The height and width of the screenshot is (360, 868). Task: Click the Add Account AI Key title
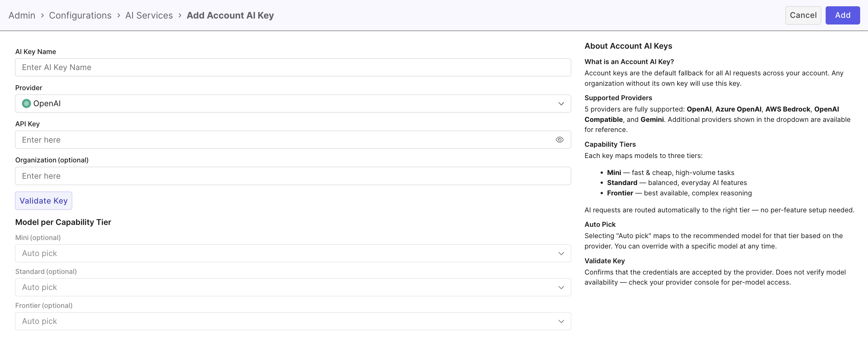(x=230, y=15)
